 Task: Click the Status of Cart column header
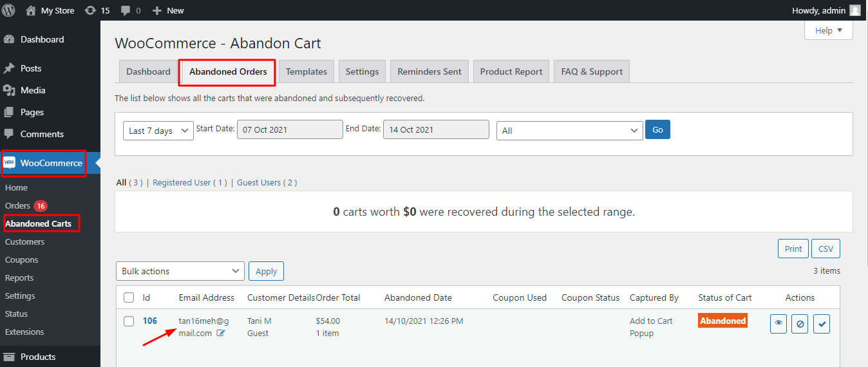[725, 297]
